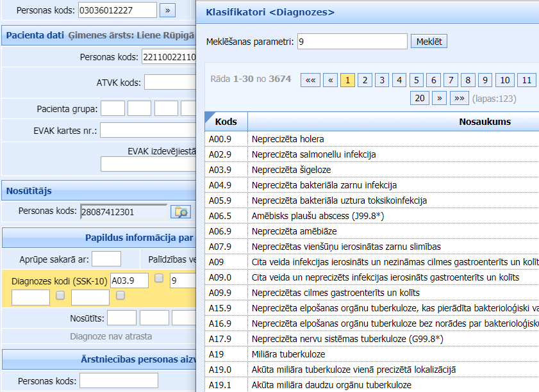Go to first page with «« button
The width and height of the screenshot is (539, 392).
coord(310,80)
